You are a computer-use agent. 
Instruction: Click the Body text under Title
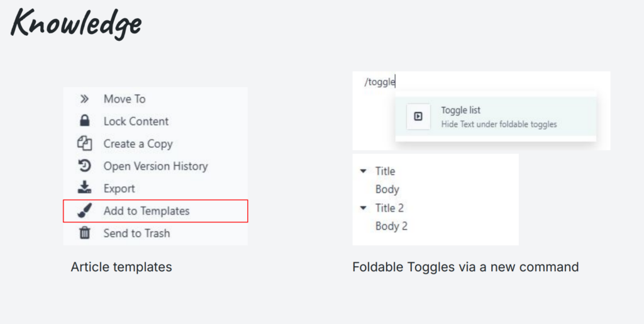[x=387, y=189]
